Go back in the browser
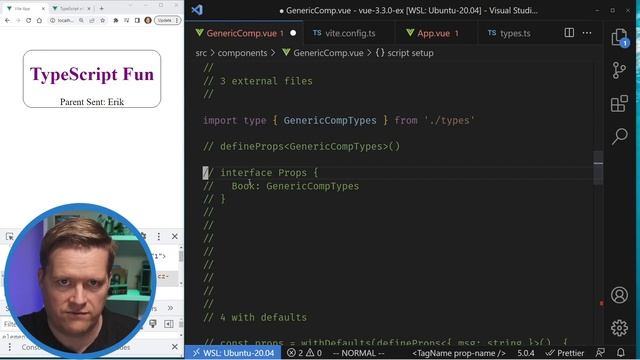This screenshot has height=360, width=640. click(7, 20)
